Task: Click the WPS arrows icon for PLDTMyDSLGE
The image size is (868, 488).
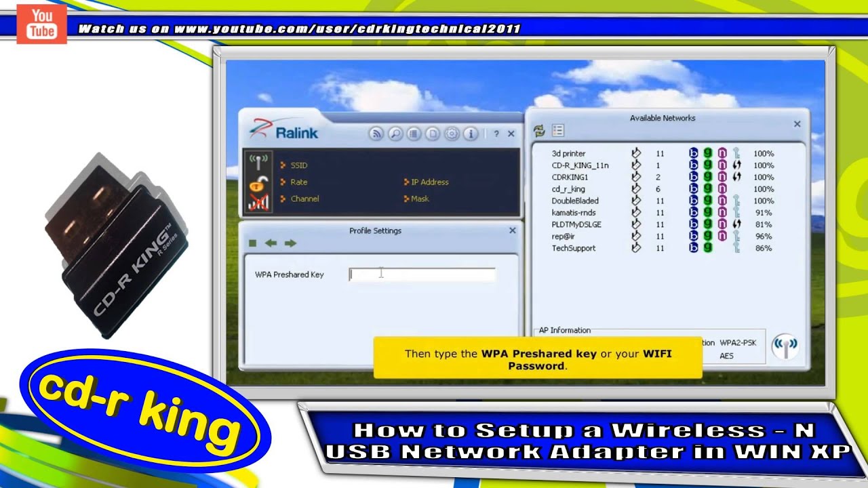Action: pos(736,224)
